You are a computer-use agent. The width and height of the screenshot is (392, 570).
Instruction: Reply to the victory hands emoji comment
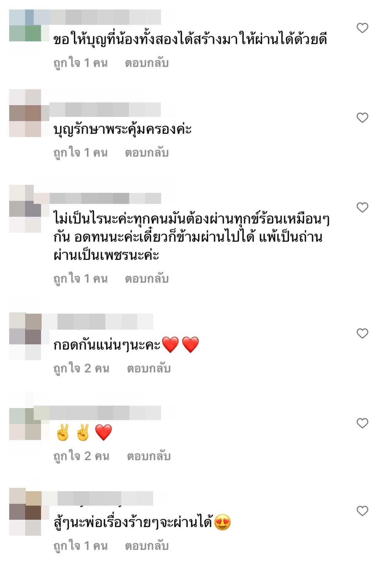(149, 456)
